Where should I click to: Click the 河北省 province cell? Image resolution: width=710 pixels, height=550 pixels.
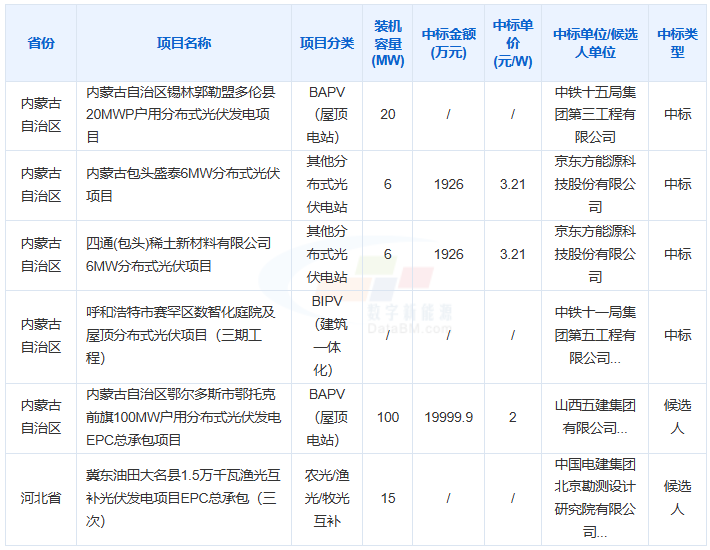point(41,498)
